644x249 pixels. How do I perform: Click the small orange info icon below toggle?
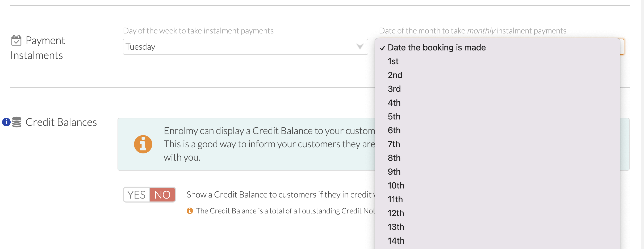click(190, 211)
